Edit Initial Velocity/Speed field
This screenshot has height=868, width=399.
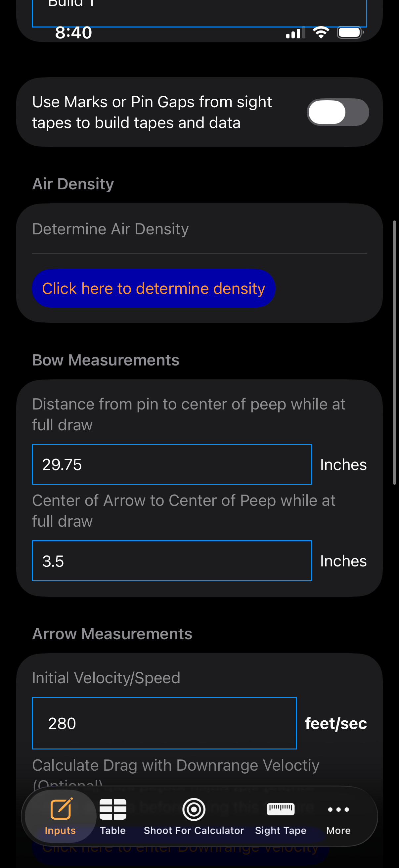pos(164,723)
